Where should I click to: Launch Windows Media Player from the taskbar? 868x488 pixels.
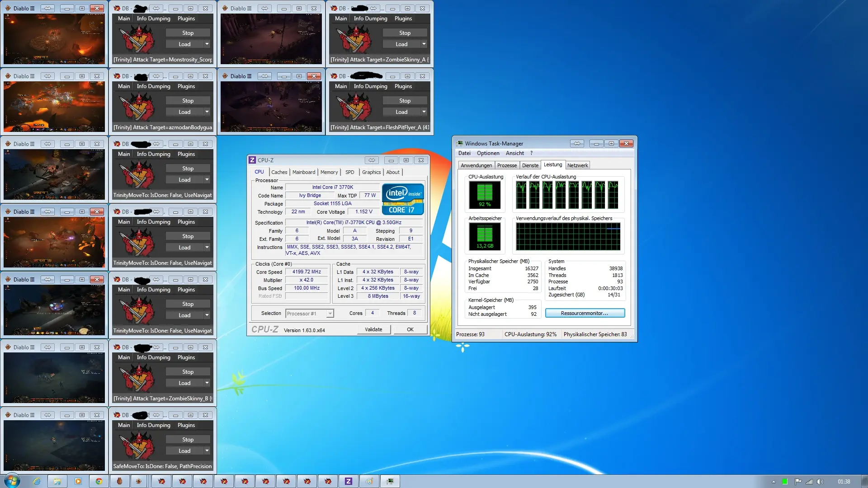[x=78, y=481]
